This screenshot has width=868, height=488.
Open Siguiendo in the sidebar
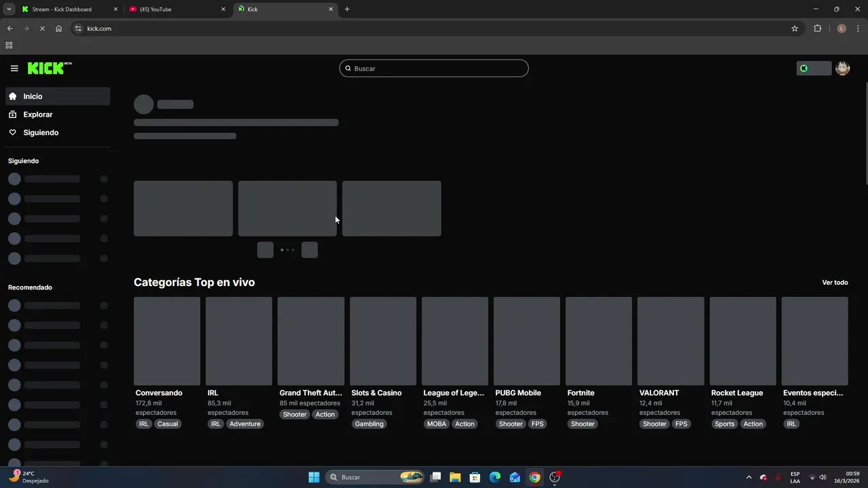point(58,132)
